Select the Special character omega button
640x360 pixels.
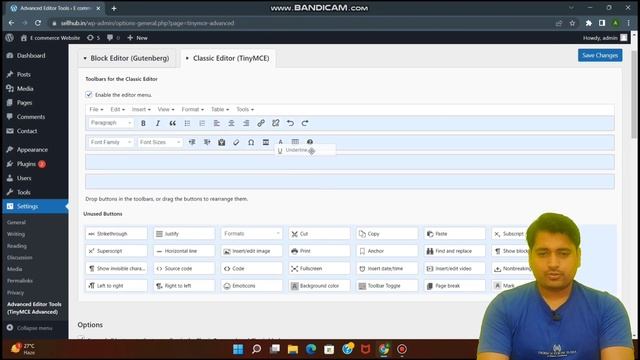click(x=251, y=142)
